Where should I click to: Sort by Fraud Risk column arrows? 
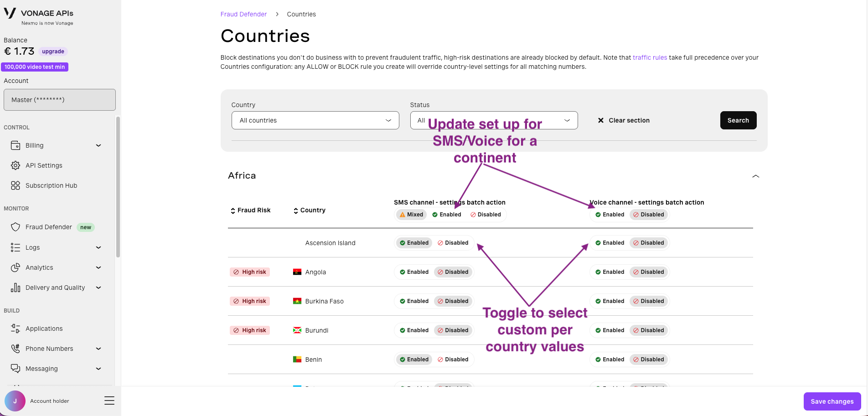(233, 211)
